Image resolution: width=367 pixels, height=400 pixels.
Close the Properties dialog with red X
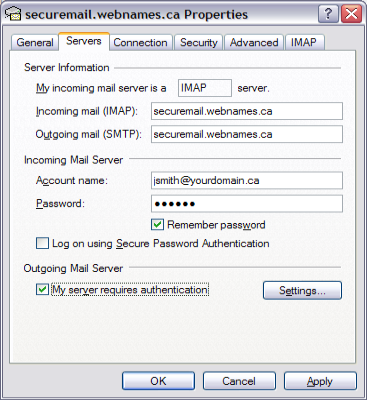[x=351, y=14]
